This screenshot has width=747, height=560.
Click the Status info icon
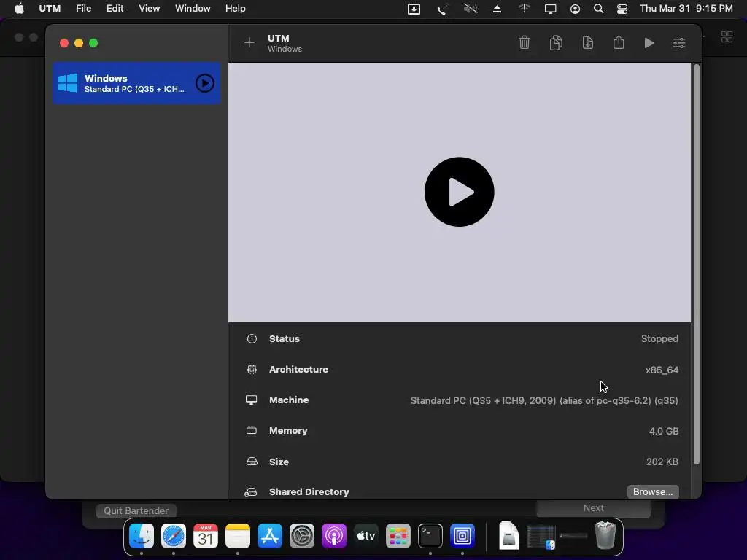252,338
